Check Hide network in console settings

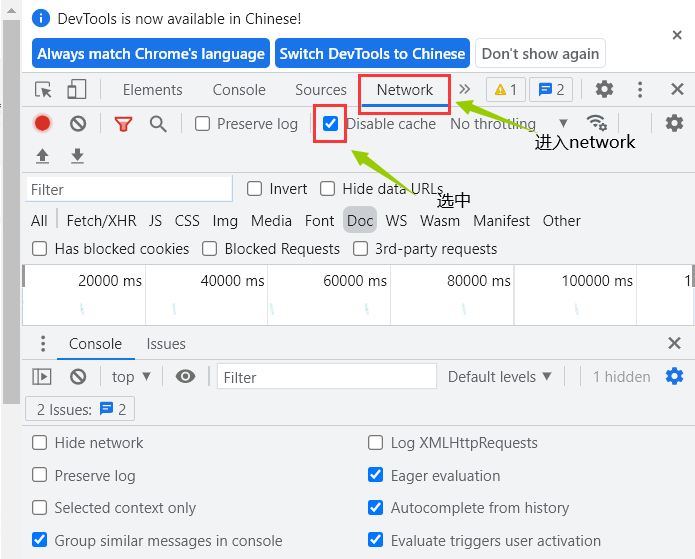point(39,442)
